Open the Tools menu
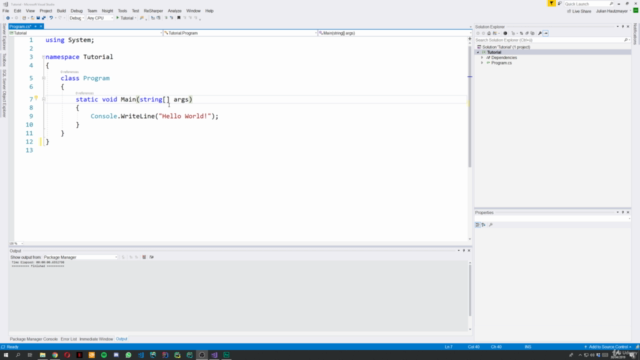Screen dimensions: 640x360 [122, 11]
